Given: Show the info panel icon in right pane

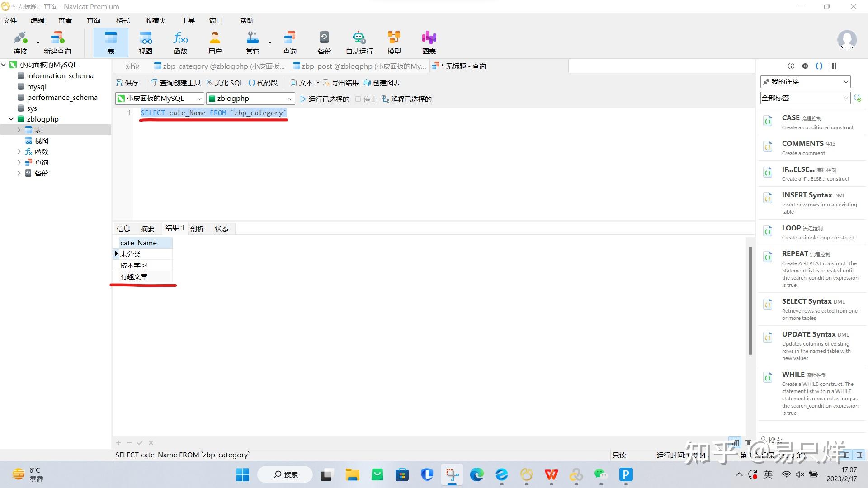Looking at the screenshot, I should click(x=791, y=66).
